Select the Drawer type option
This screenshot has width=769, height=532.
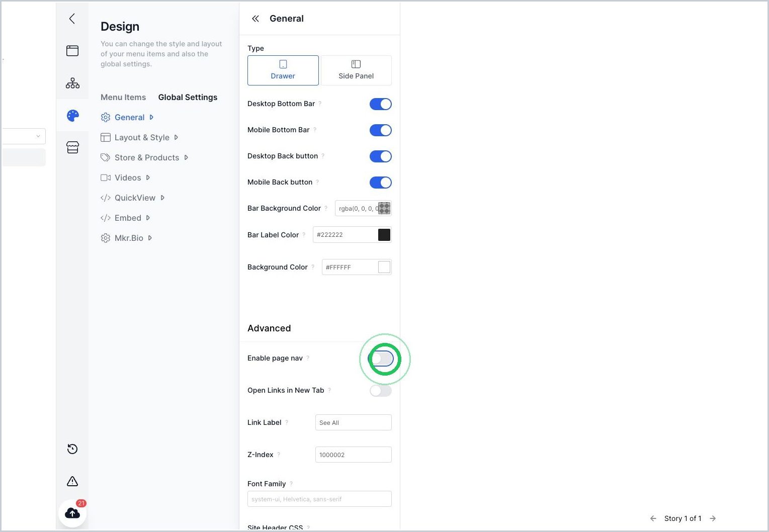pyautogui.click(x=283, y=70)
